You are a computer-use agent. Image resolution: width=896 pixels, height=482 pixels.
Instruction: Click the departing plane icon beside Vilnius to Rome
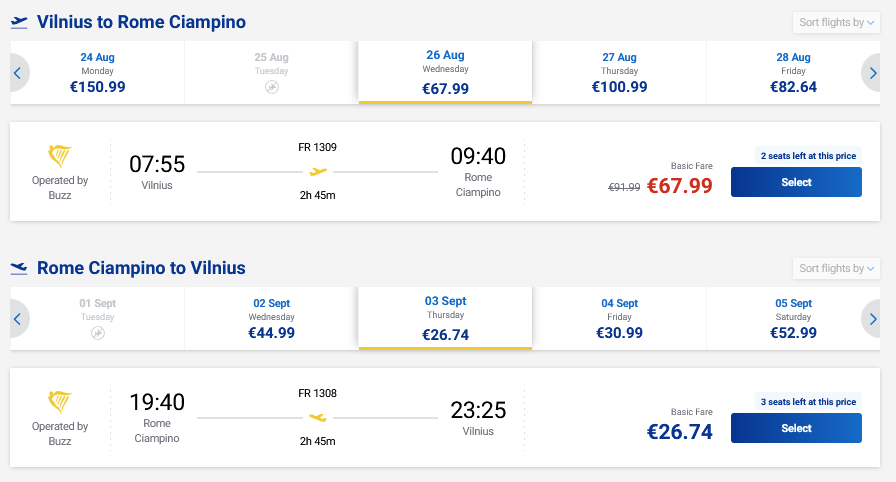(19, 22)
